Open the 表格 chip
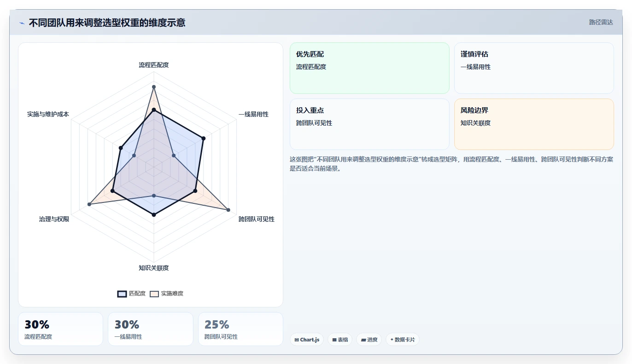 tap(340, 340)
